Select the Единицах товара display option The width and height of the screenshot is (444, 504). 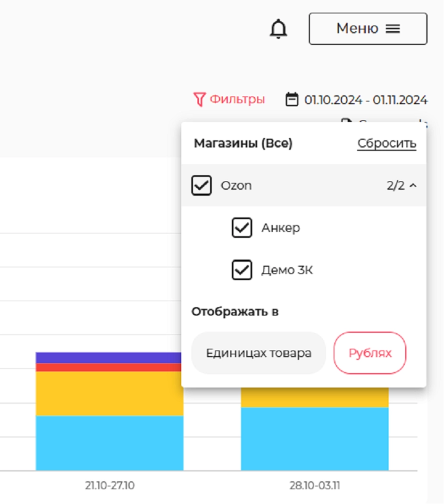tap(259, 353)
